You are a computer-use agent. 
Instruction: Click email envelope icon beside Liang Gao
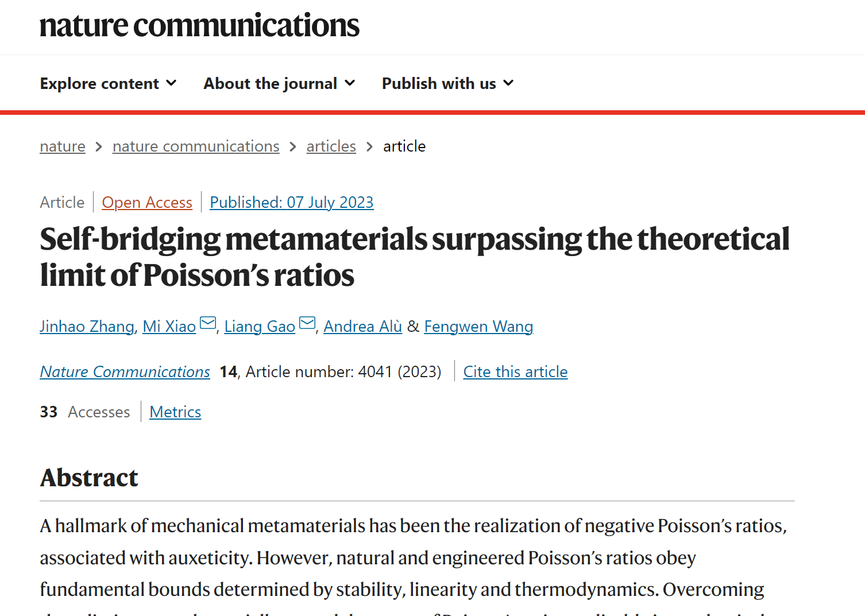(x=307, y=324)
